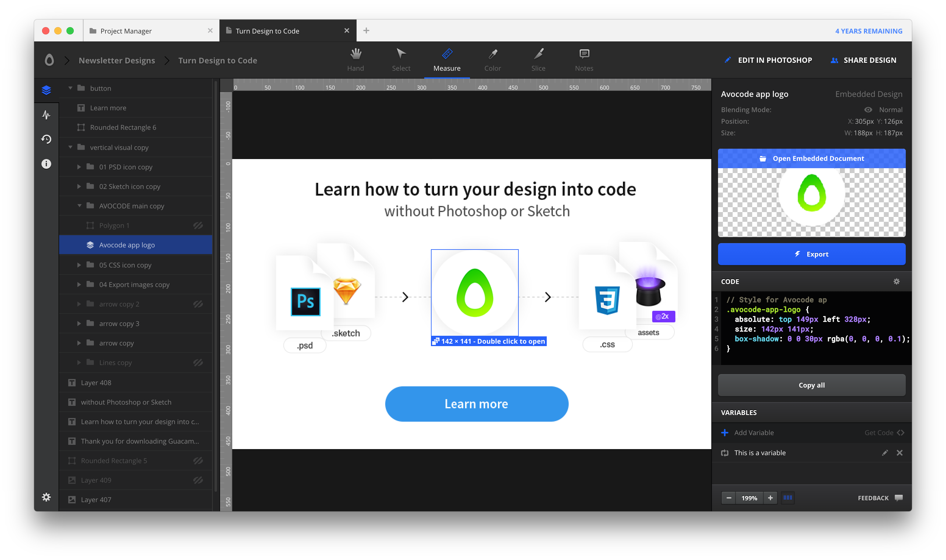Select 'without Photoshop or Sketch' layer
The width and height of the screenshot is (946, 560).
pyautogui.click(x=136, y=402)
